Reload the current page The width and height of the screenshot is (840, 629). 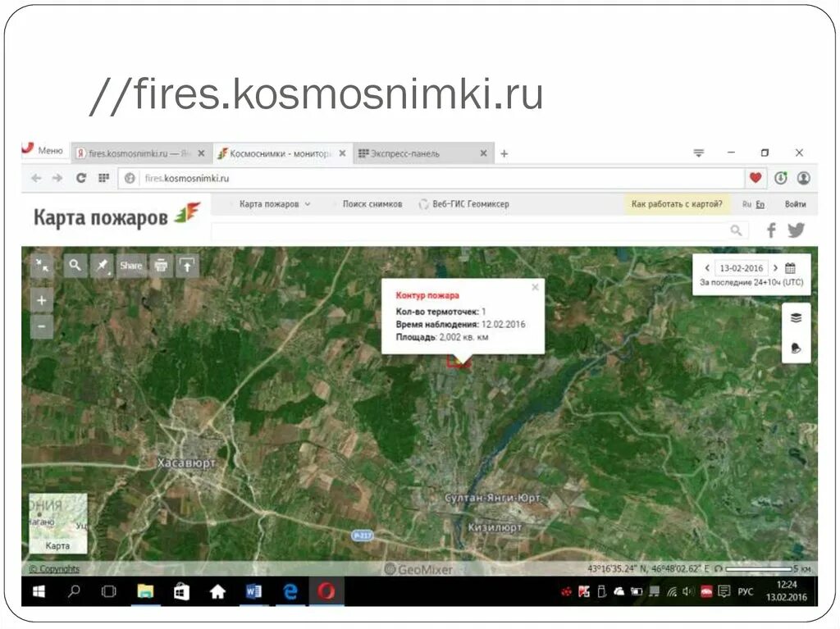tap(81, 178)
